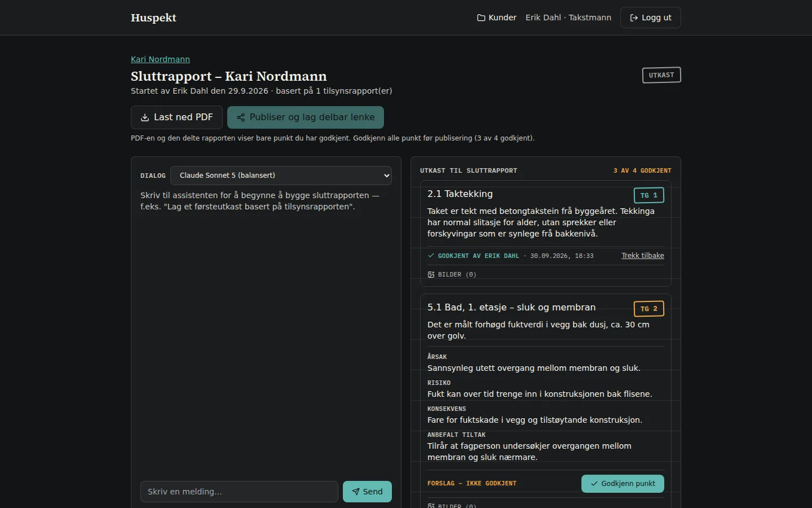This screenshot has height=508, width=812.
Task: Click the paper plane Send icon
Action: [x=356, y=492]
